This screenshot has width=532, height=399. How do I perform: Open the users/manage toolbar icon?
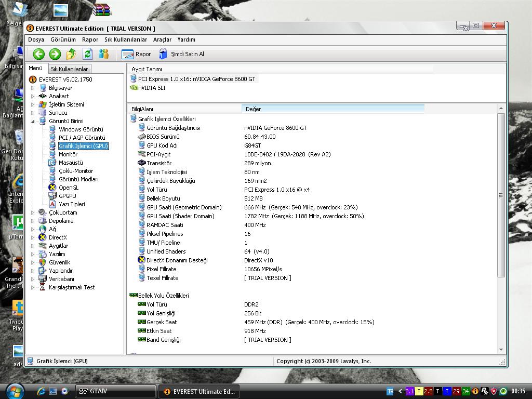click(104, 54)
